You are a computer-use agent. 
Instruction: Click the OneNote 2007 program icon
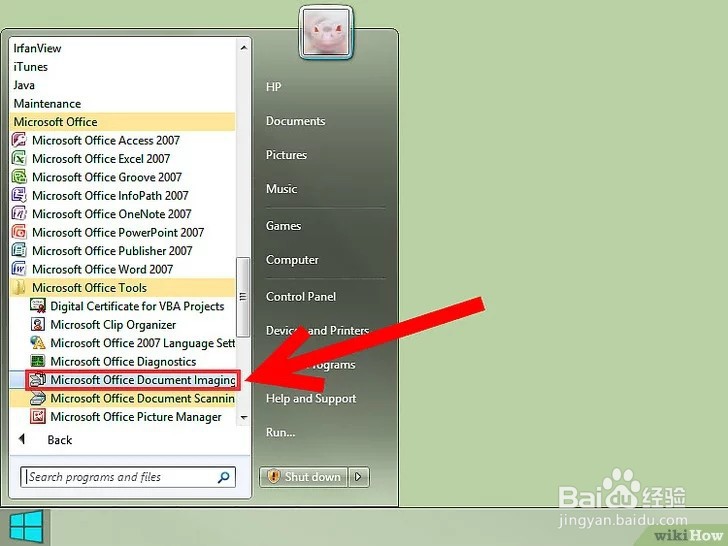[x=19, y=214]
